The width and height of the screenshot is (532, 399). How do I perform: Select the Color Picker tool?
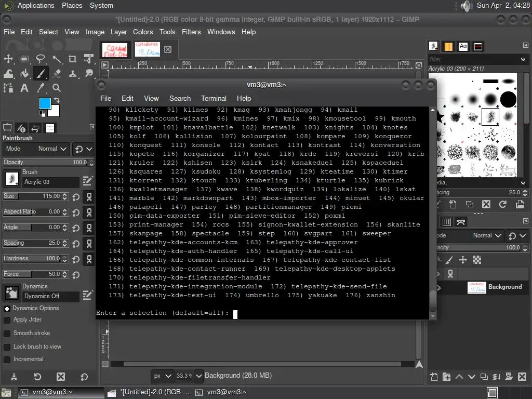tap(41, 88)
